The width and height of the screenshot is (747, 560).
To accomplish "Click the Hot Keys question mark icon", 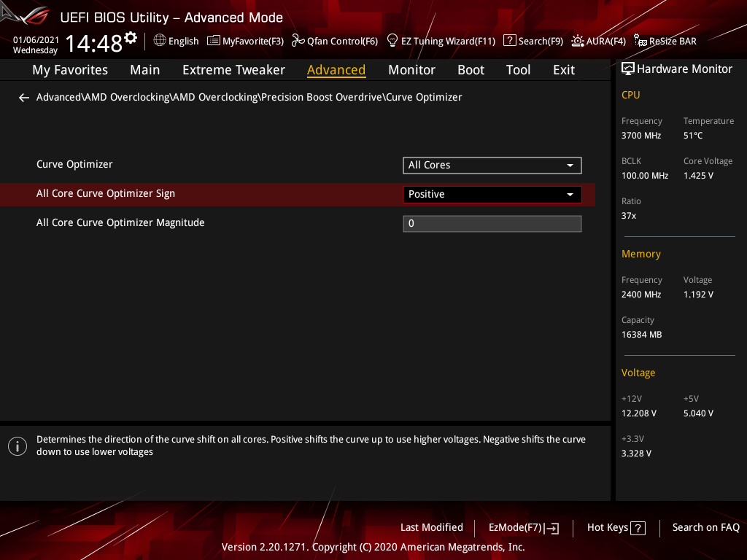I will click(638, 528).
